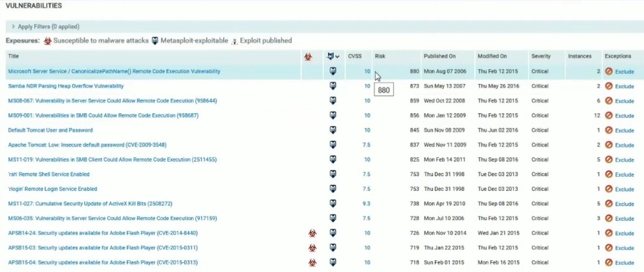Sort by the CVSS column header
Screen dimensions: 644x272
(x=355, y=56)
